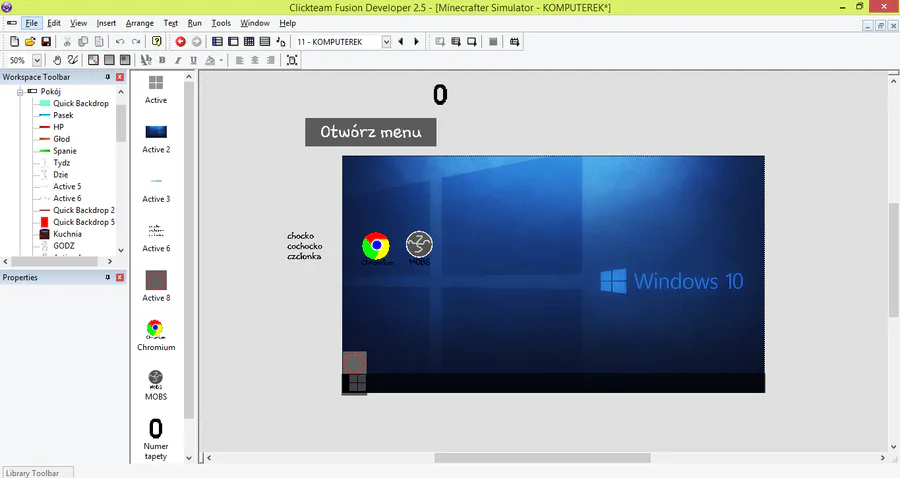The height and width of the screenshot is (478, 900).
Task: Paste using the clipboard icon
Action: click(99, 41)
